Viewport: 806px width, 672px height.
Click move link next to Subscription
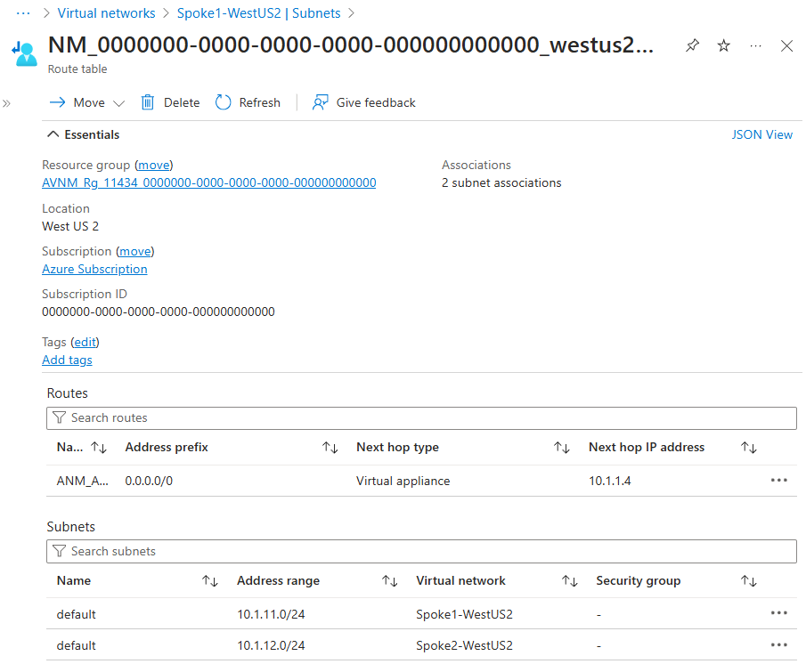tap(135, 251)
